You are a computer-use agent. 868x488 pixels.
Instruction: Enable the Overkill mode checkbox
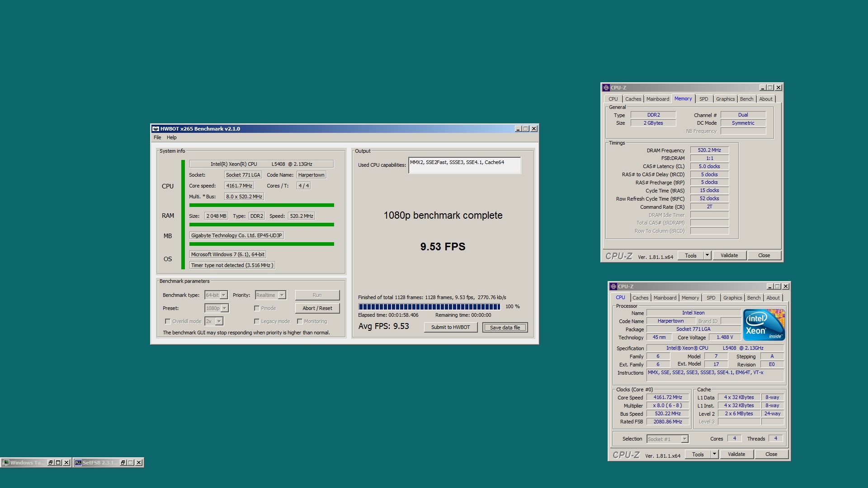[x=168, y=322]
